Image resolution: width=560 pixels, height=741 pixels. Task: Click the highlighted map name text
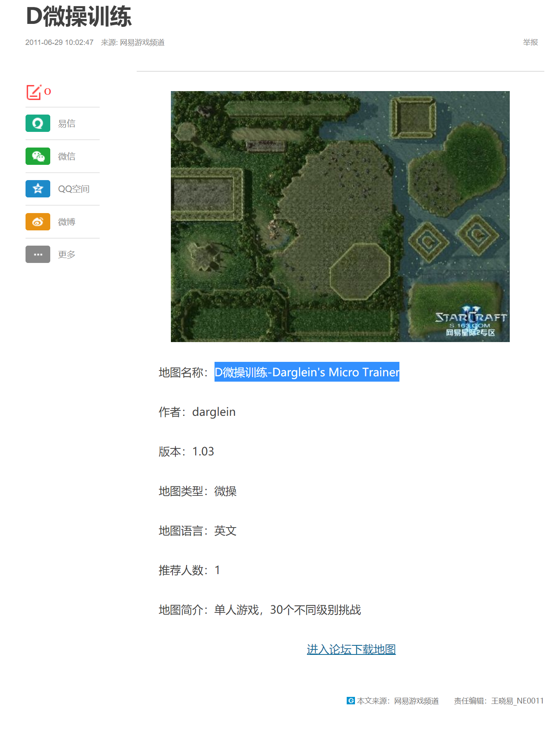pos(307,372)
